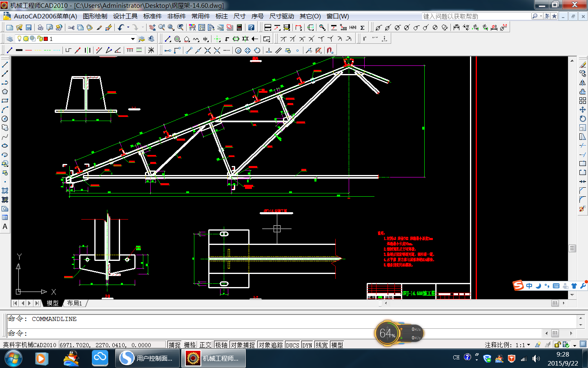Click the Save file icon
The image size is (588, 368).
[x=29, y=27]
